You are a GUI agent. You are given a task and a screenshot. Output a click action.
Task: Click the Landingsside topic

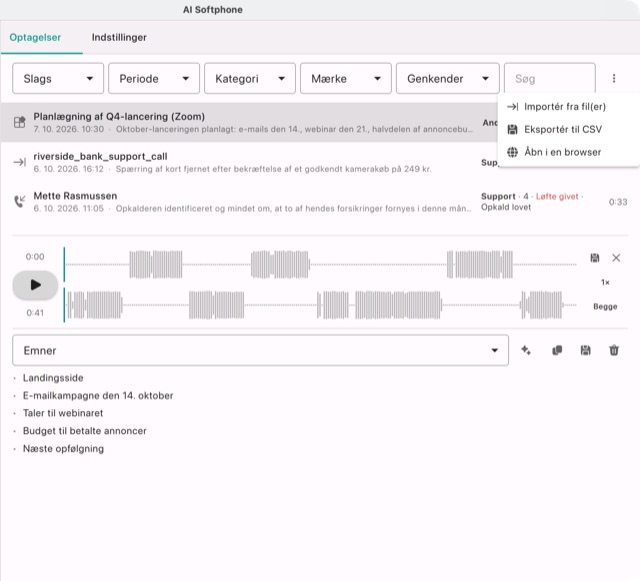coord(53,378)
